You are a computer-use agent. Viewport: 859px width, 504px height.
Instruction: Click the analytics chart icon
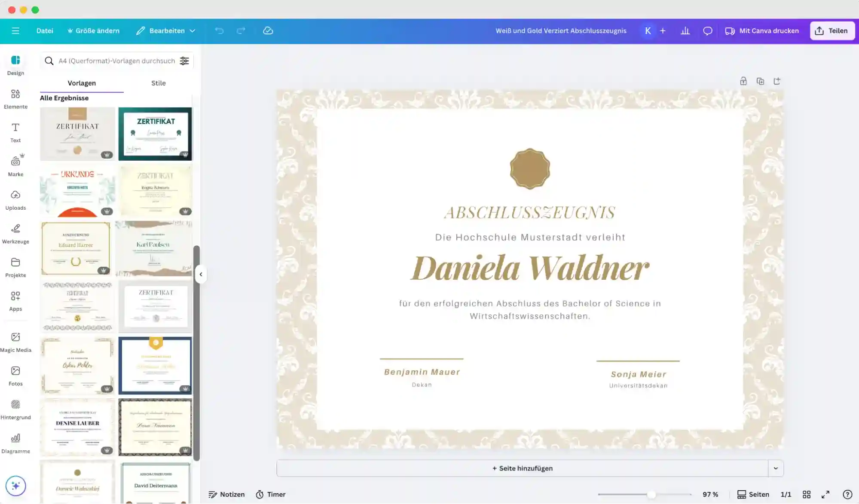pos(685,31)
